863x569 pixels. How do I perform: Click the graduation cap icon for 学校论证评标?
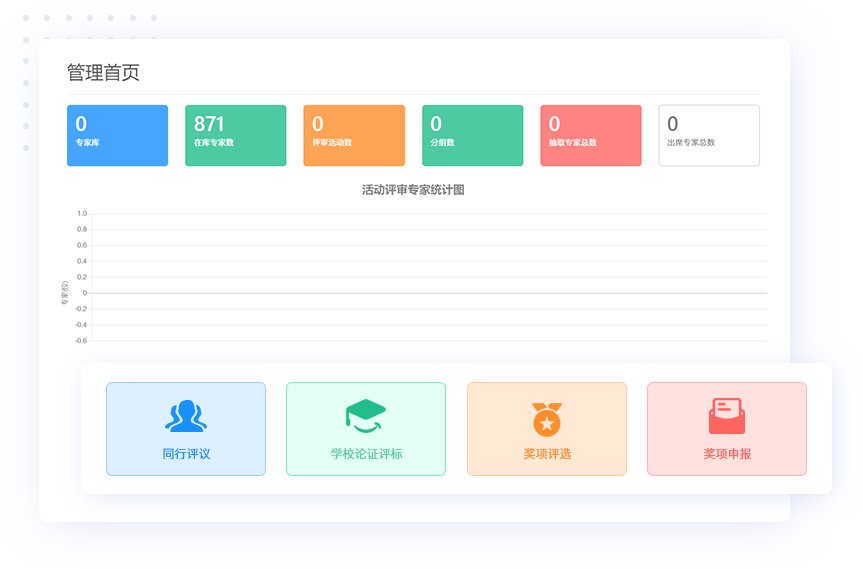click(366, 416)
